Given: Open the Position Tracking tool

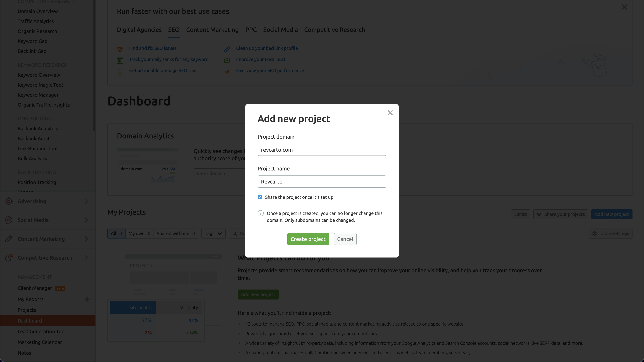Looking at the screenshot, I should tap(37, 182).
